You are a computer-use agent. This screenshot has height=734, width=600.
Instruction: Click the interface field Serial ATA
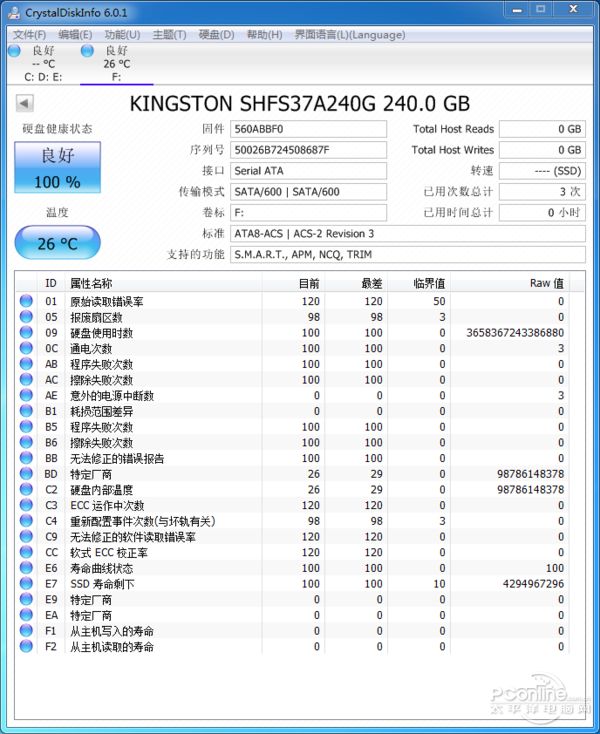pyautogui.click(x=308, y=171)
